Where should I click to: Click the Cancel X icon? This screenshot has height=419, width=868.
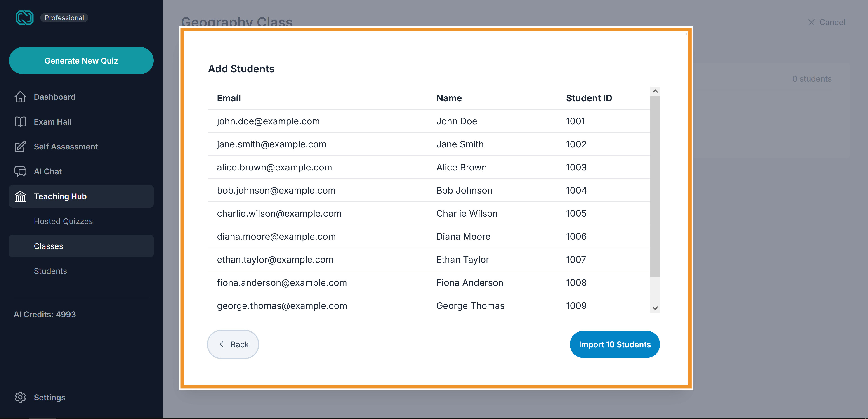coord(811,22)
